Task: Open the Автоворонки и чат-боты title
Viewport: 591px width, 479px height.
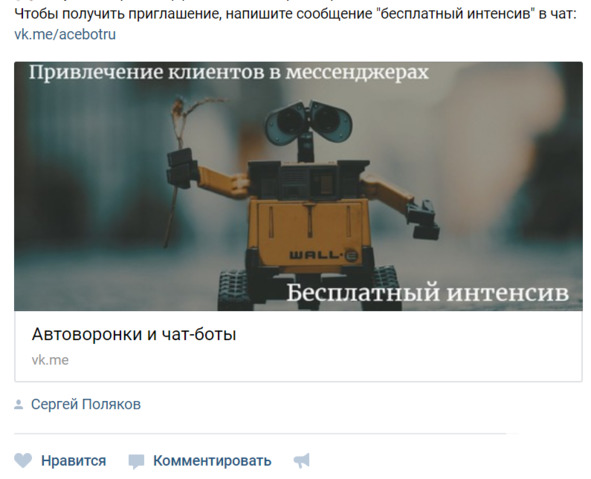Action: [x=134, y=334]
